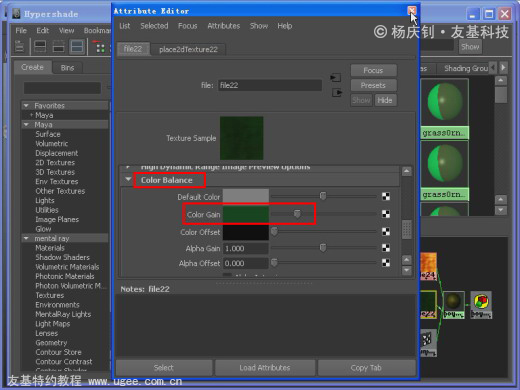This screenshot has width=520, height=390.
Task: Select Env Textures in the create list
Action: click(x=57, y=182)
